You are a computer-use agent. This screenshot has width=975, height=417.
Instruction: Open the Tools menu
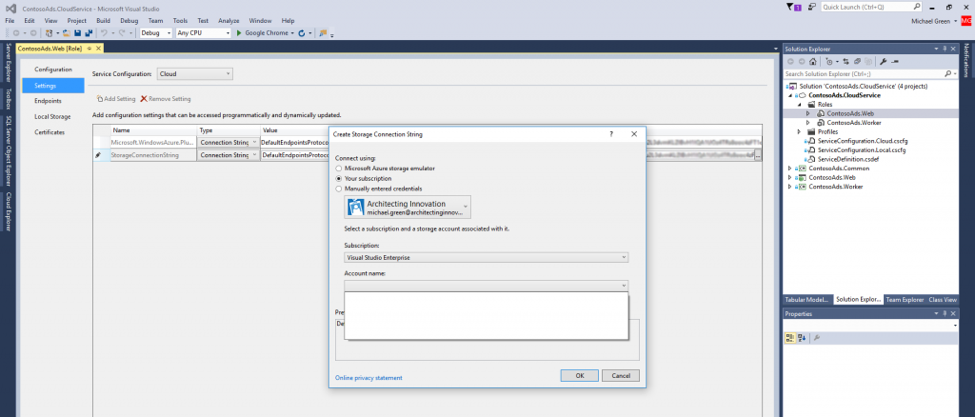tap(180, 21)
